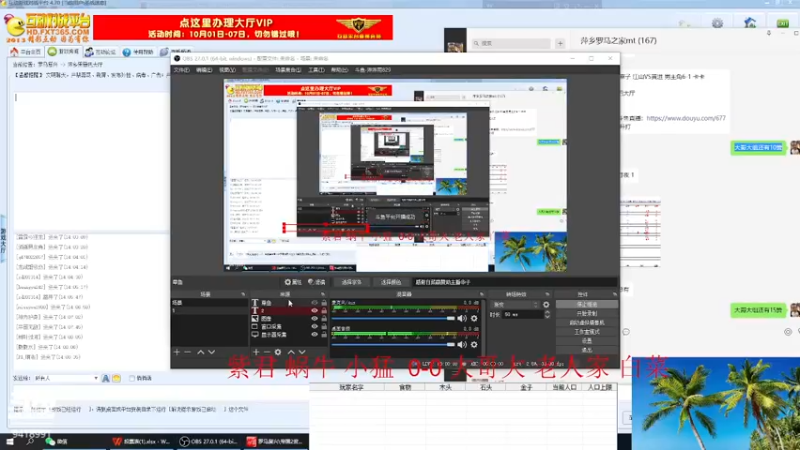
Task: Open transition properties gear in OBS
Action: (x=546, y=305)
